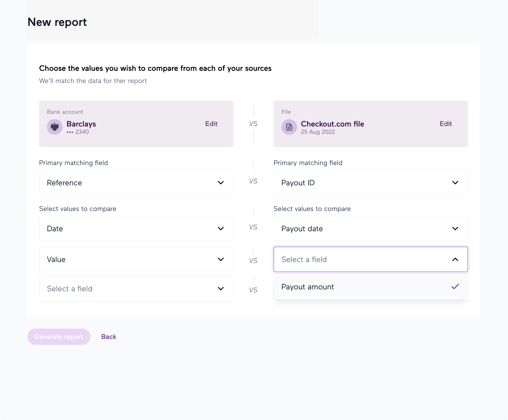Edit the Barclays bank account source
The image size is (508, 420).
[x=211, y=124]
